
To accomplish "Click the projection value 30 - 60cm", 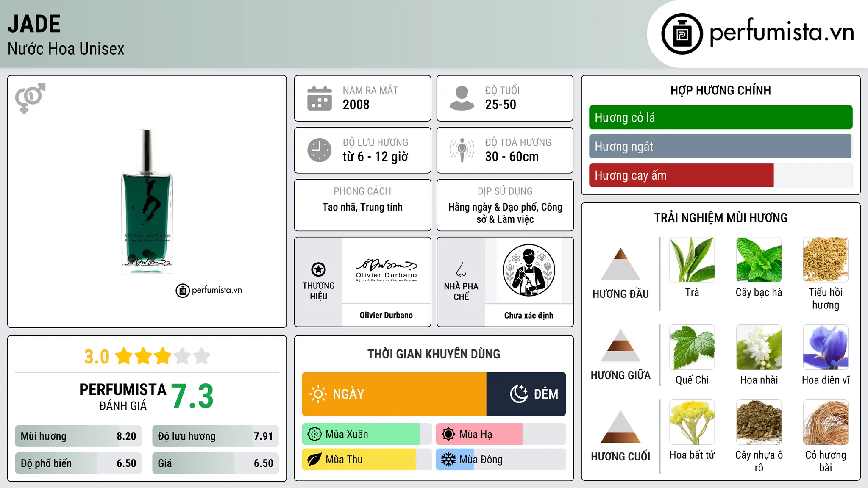I will click(x=512, y=157).
